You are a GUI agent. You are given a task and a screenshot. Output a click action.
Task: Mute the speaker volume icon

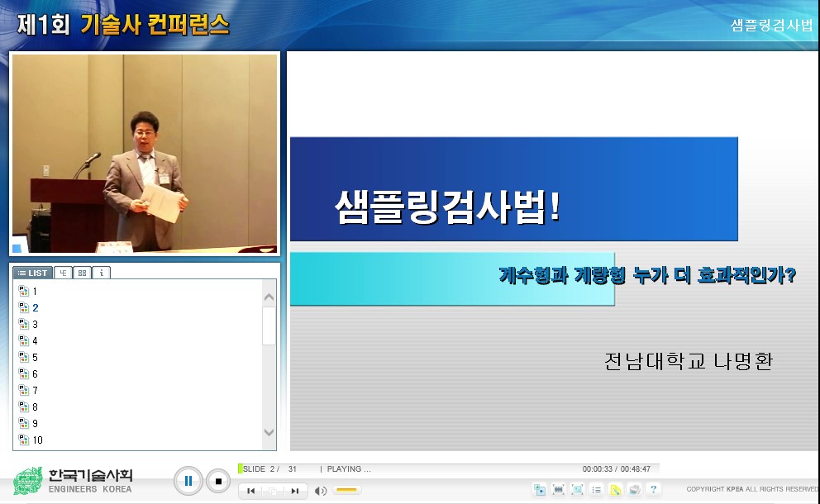tap(321, 491)
